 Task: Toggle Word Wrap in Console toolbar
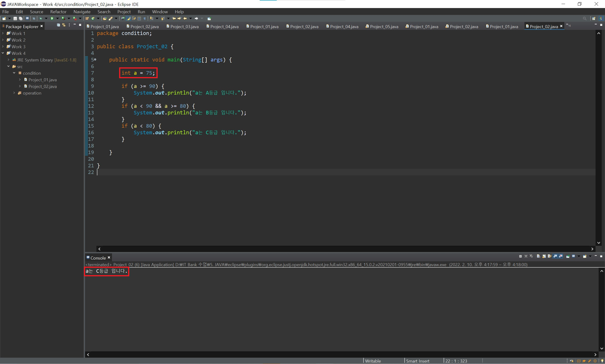click(549, 256)
